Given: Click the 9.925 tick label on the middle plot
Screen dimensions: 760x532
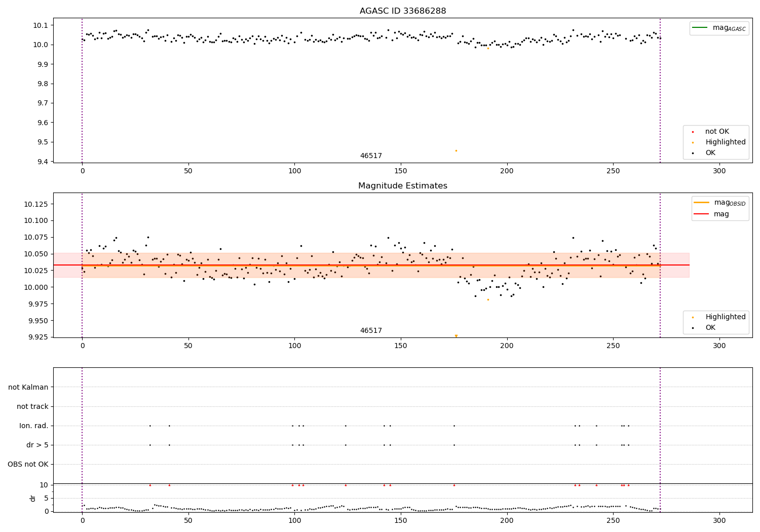Looking at the screenshot, I should pyautogui.click(x=39, y=337).
